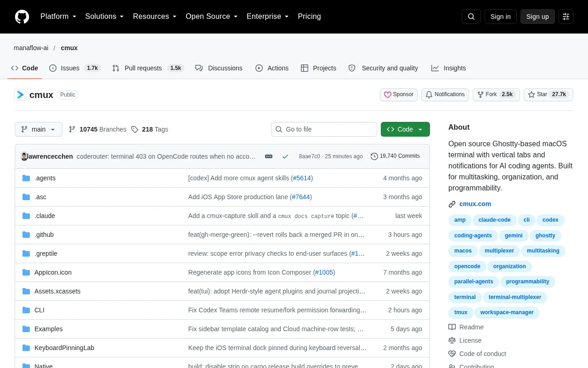Viewport: 588px width, 368px height.
Task: Click the Sponsor button
Action: pos(399,95)
